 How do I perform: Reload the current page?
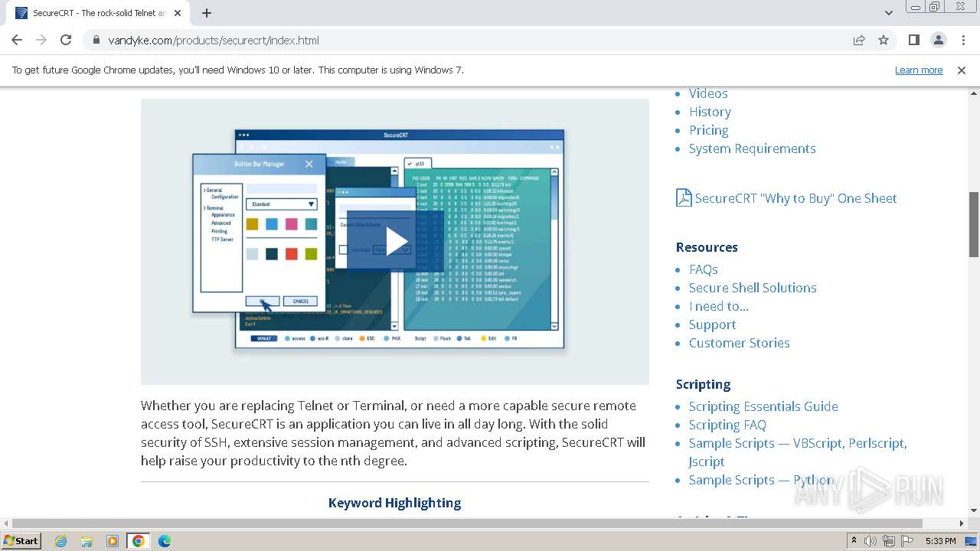pyautogui.click(x=66, y=40)
